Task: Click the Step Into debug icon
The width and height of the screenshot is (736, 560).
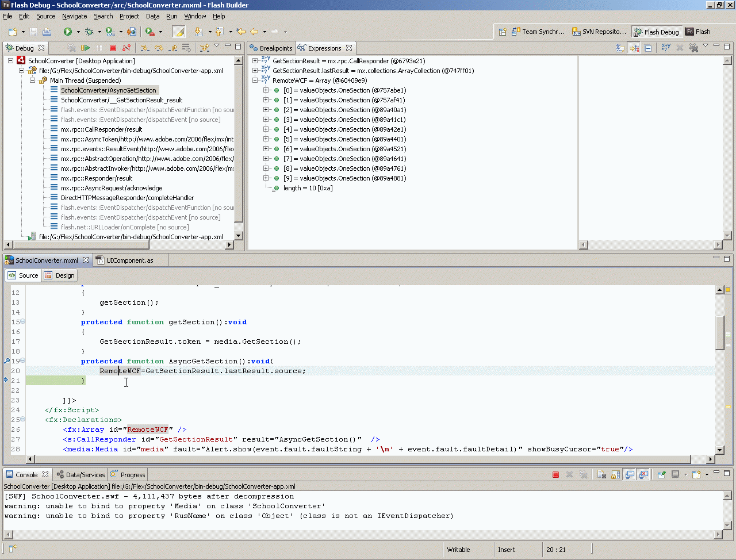Action: [x=145, y=48]
